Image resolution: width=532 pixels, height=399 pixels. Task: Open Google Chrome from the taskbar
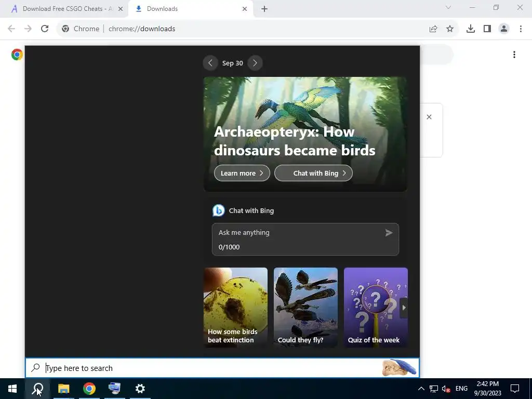click(x=89, y=389)
